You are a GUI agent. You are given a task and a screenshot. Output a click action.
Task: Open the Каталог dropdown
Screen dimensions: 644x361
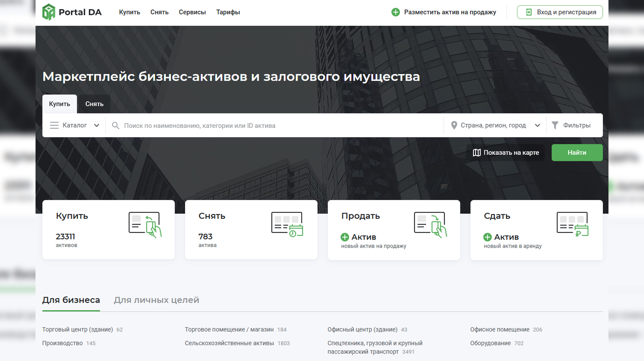pyautogui.click(x=74, y=126)
